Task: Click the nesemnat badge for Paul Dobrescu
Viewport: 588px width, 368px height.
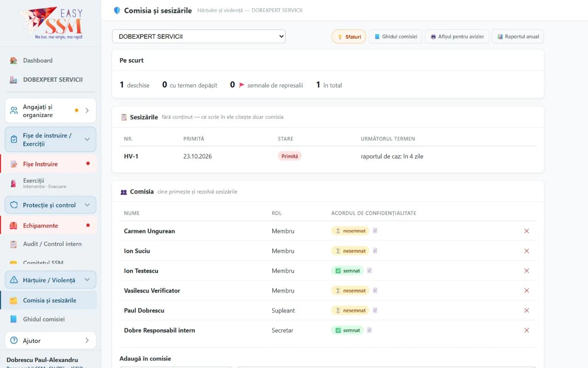Action: pyautogui.click(x=350, y=310)
